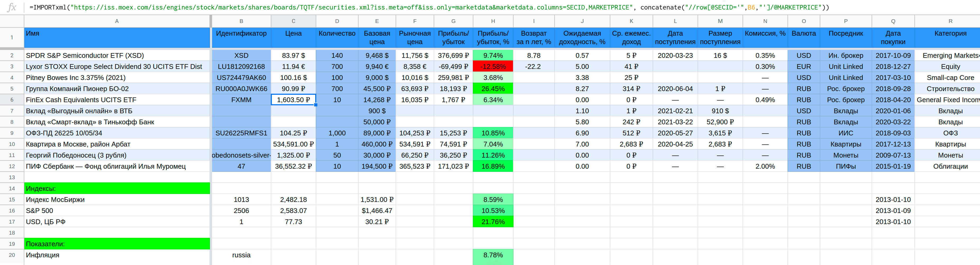The height and width of the screenshot is (265, 980).
Task: Select loss cell '-69,499 ₽'
Action: tap(454, 67)
